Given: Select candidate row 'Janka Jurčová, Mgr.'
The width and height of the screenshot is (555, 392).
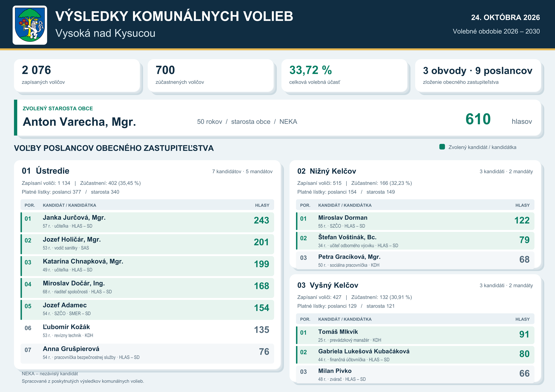Looking at the screenshot, I should 147,222.
